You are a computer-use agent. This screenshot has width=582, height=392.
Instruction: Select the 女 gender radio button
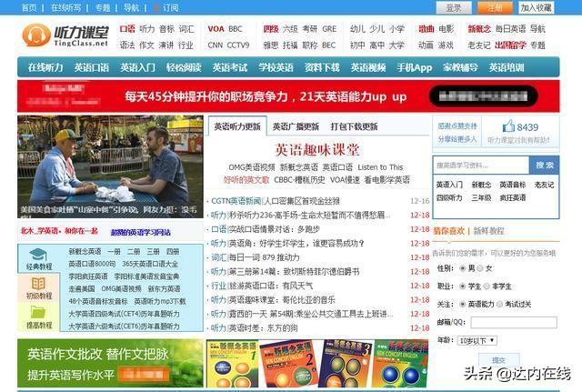480,268
